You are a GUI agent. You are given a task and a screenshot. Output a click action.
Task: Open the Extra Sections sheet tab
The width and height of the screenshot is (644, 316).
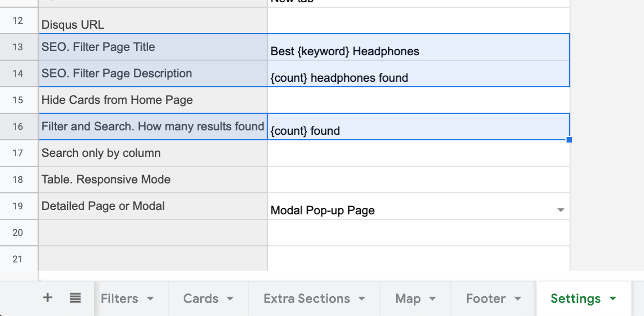click(x=307, y=298)
